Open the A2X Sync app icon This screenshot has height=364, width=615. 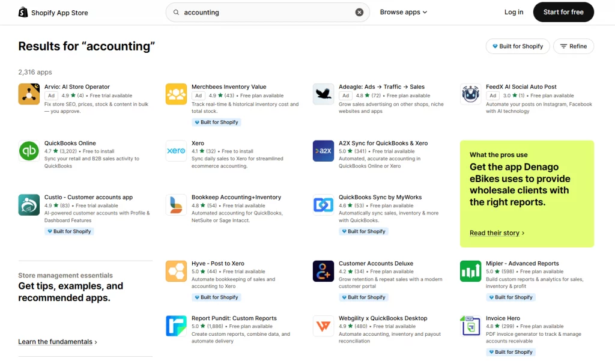coord(323,151)
